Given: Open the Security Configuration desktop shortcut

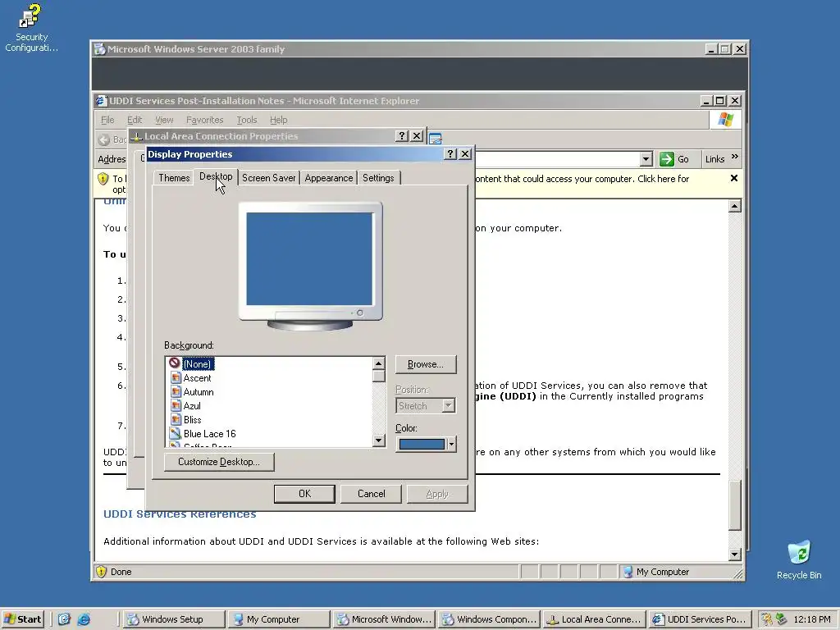Looking at the screenshot, I should click(30, 27).
